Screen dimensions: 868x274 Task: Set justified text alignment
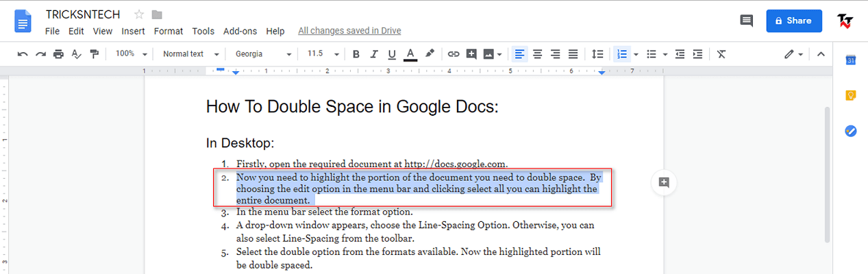[x=573, y=54]
